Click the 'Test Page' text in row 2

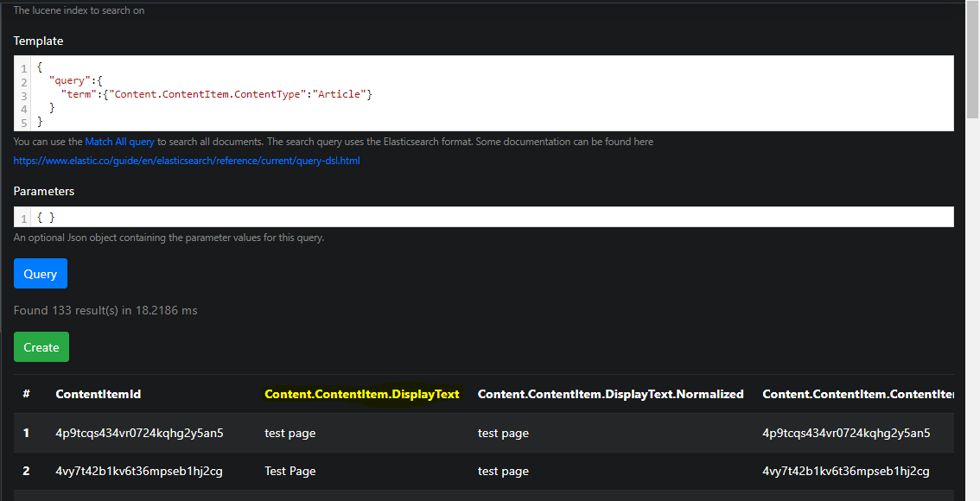coord(290,471)
